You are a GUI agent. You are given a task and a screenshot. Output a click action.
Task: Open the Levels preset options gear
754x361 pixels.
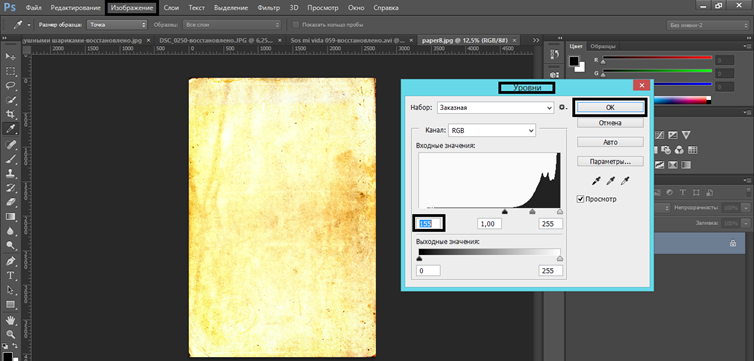click(x=563, y=108)
